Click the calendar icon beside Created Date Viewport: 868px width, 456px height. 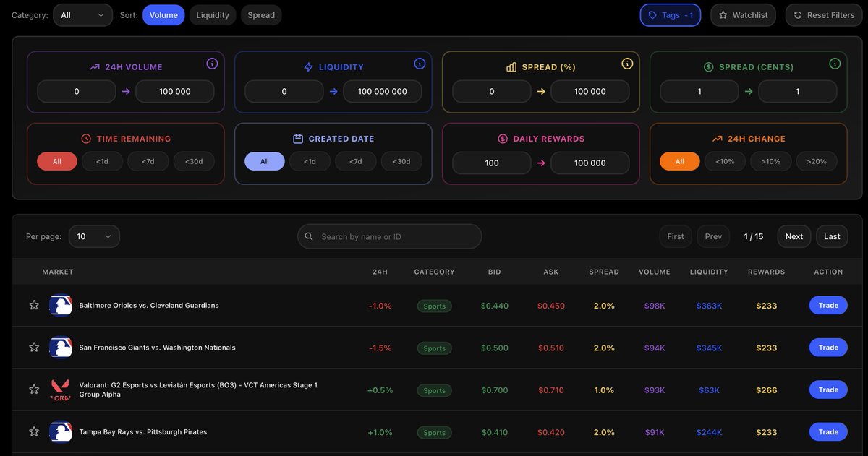pyautogui.click(x=297, y=139)
